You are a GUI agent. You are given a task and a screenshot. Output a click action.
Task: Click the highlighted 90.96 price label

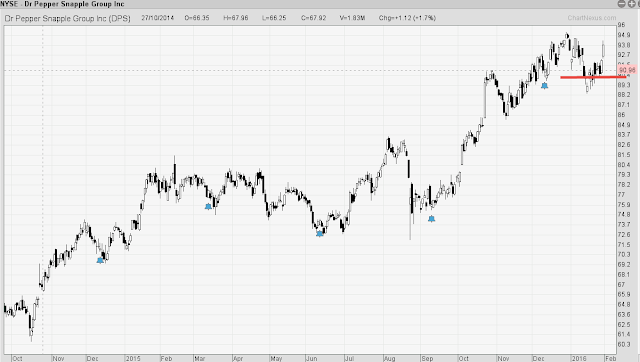(627, 70)
